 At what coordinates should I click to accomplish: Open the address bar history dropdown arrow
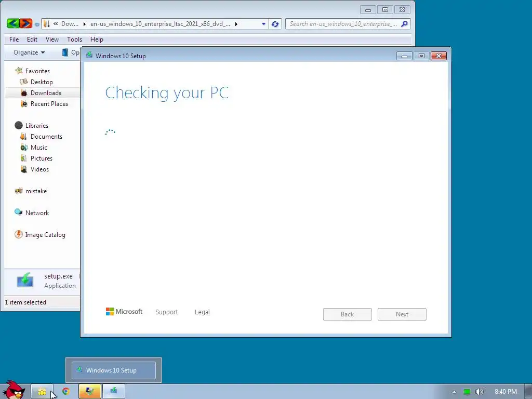tap(263, 24)
